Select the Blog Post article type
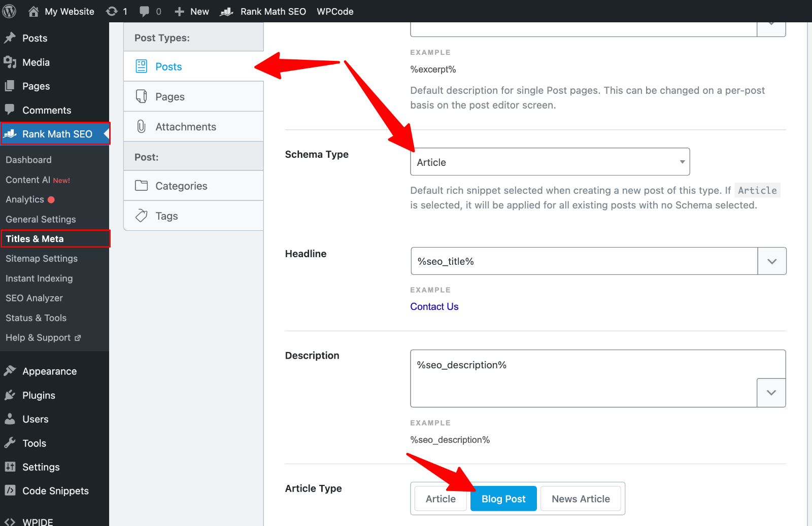 pyautogui.click(x=503, y=499)
